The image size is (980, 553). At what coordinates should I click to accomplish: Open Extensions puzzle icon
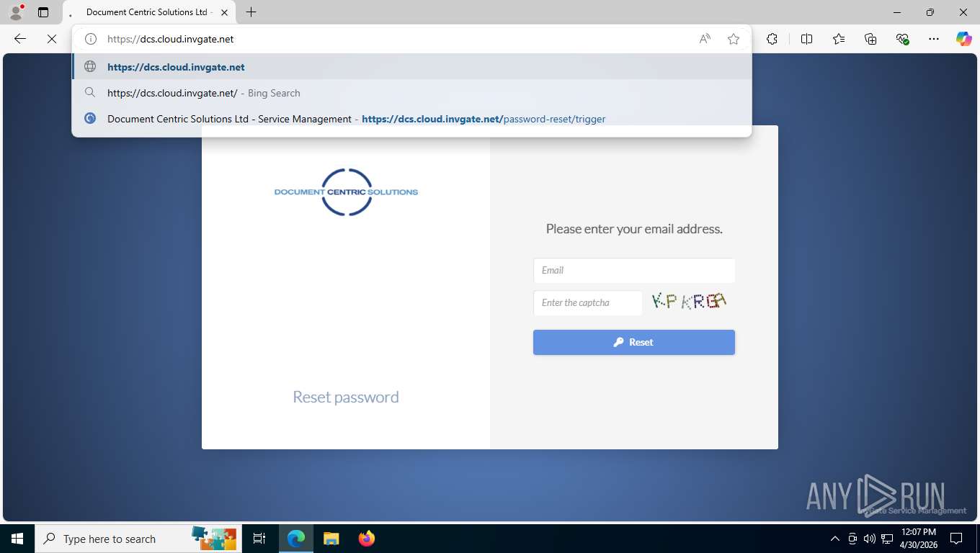[772, 39]
